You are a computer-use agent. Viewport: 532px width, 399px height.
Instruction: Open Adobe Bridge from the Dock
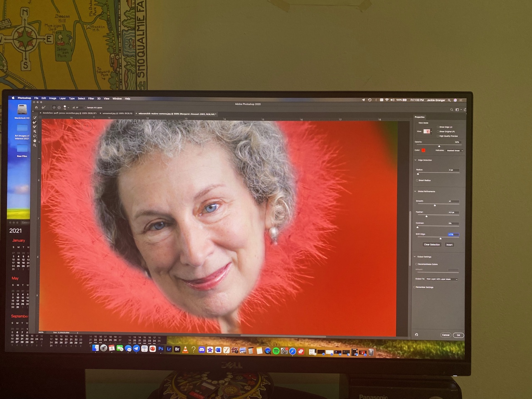177,349
